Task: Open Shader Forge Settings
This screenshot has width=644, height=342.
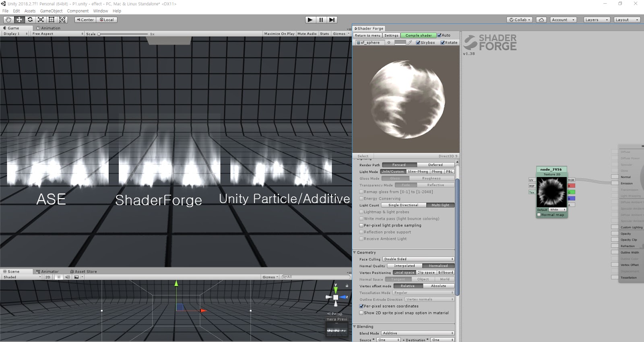Action: pos(391,35)
